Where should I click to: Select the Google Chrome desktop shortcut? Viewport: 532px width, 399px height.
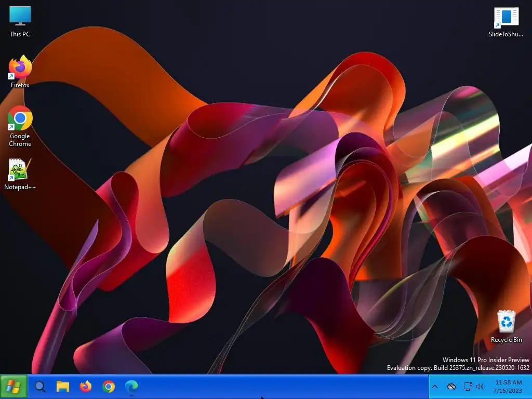click(x=20, y=126)
